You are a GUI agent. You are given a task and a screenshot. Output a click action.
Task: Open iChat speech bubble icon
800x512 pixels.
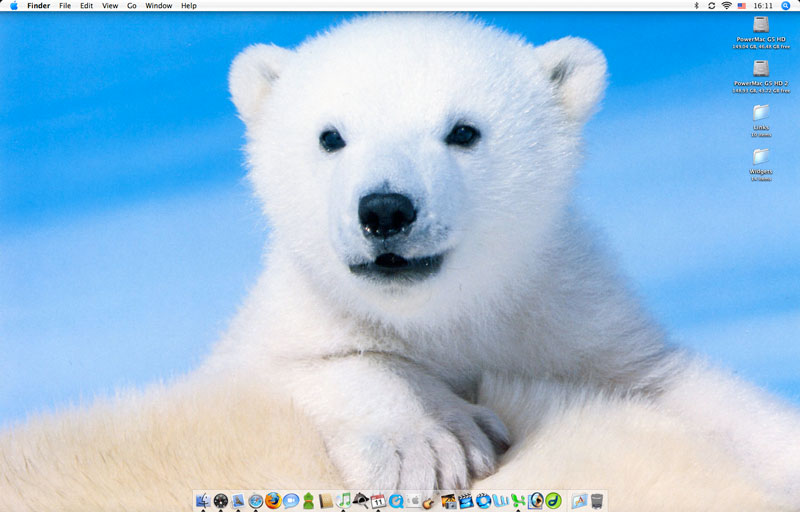coord(291,500)
